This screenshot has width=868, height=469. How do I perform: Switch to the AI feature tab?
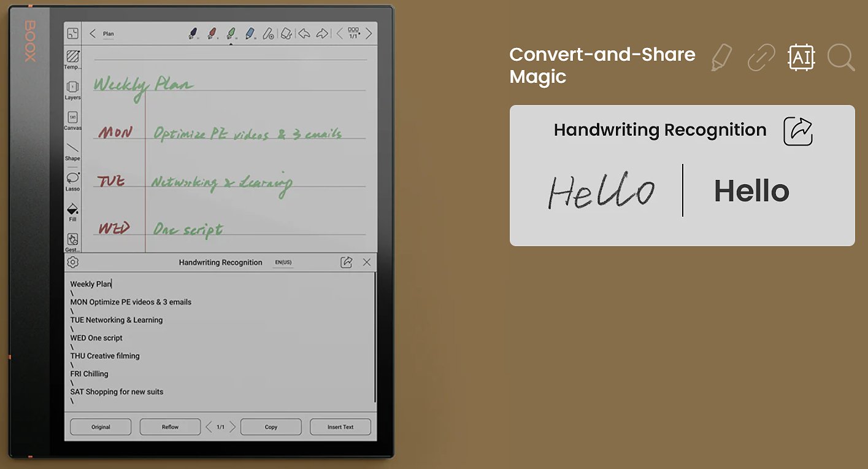click(x=801, y=58)
